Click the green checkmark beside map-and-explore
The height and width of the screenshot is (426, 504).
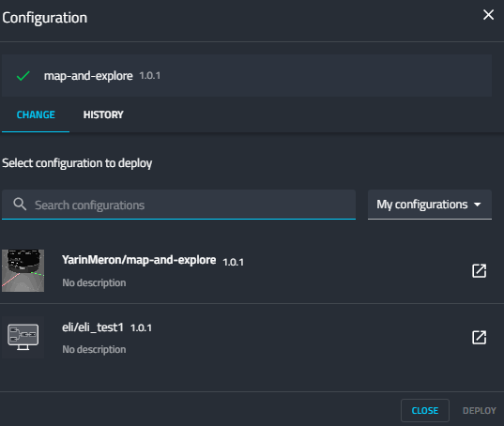click(23, 76)
